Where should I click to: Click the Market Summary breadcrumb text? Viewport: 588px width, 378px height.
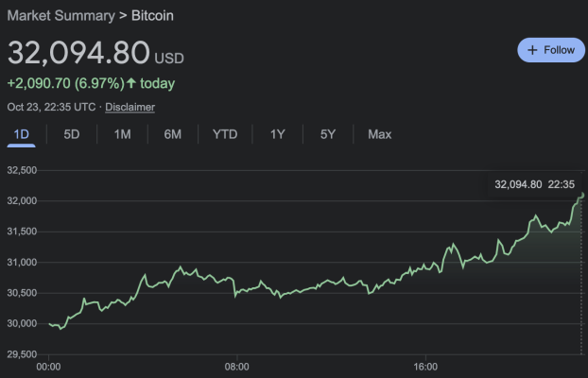[x=61, y=16]
